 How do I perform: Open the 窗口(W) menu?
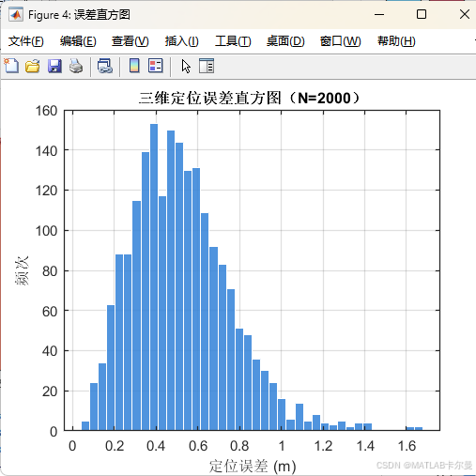point(341,41)
